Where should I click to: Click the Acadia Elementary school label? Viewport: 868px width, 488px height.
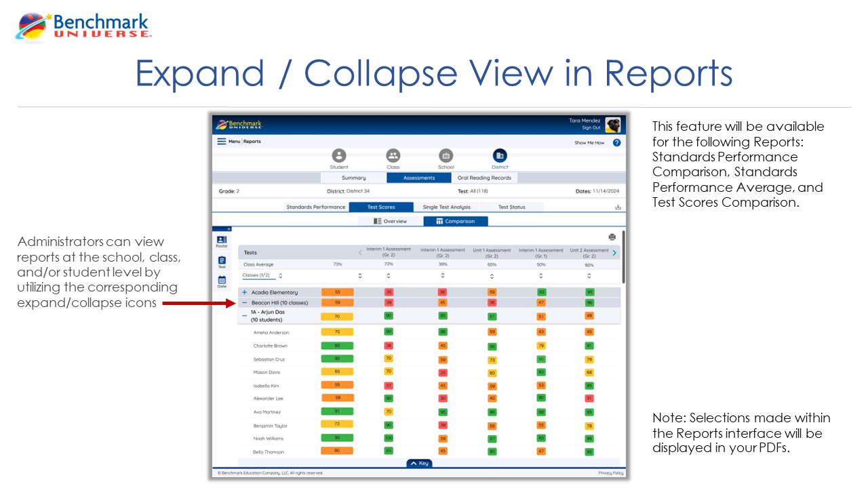click(275, 292)
